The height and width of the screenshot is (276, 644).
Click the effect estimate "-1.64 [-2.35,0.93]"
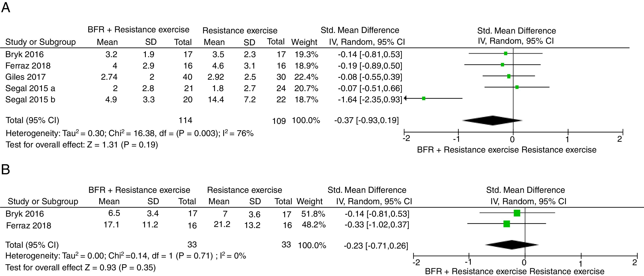click(370, 99)
